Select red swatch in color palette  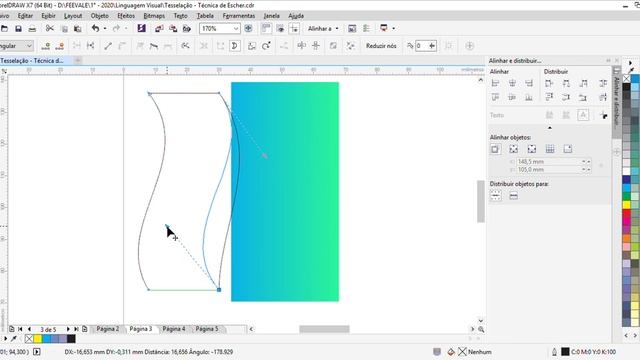pyautogui.click(x=627, y=212)
